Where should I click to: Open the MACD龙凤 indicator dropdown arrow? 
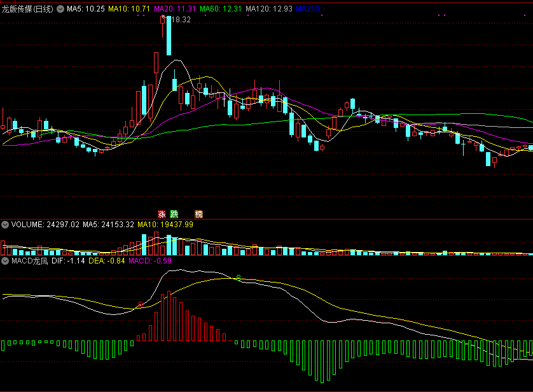(5, 261)
